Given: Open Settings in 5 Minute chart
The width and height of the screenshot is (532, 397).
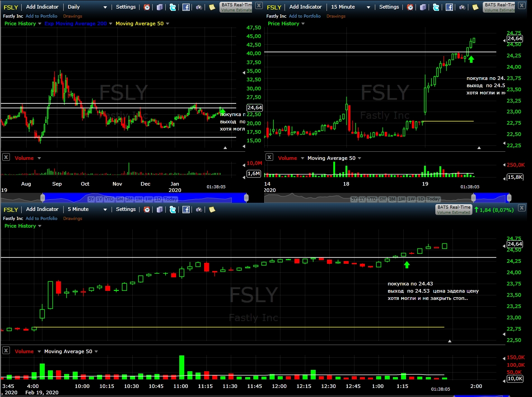Looking at the screenshot, I should coord(126,210).
